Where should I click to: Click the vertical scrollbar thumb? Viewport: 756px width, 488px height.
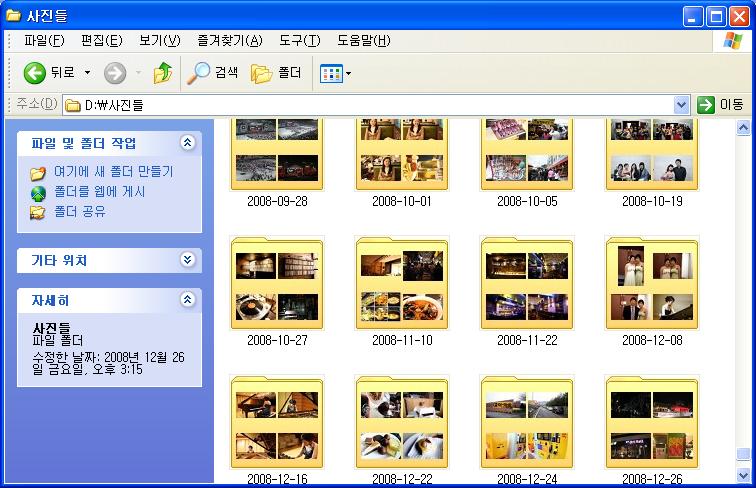coord(743,454)
